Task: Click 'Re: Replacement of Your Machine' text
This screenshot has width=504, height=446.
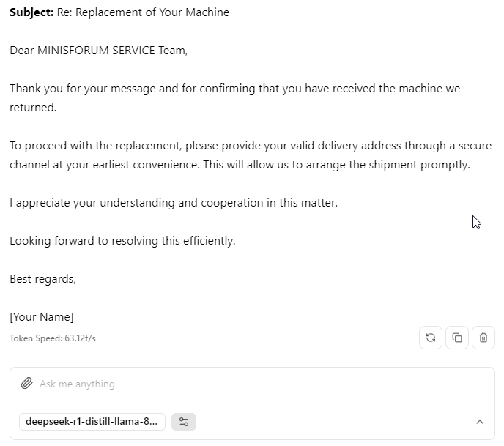Action: coord(143,12)
